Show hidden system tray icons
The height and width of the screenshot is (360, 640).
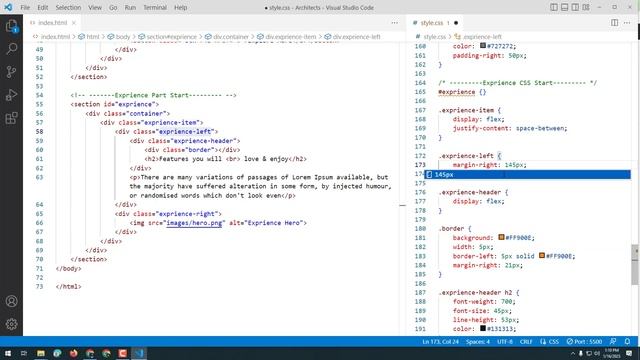point(572,353)
